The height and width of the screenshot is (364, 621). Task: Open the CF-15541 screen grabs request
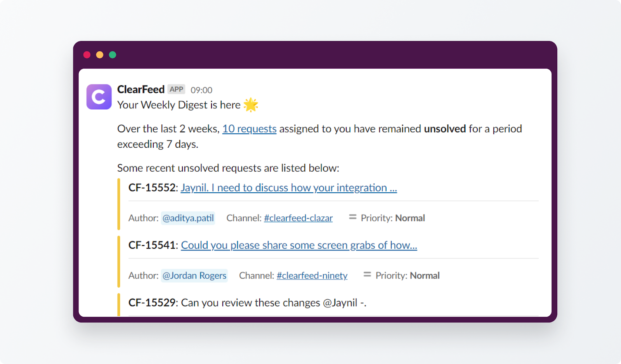(299, 245)
